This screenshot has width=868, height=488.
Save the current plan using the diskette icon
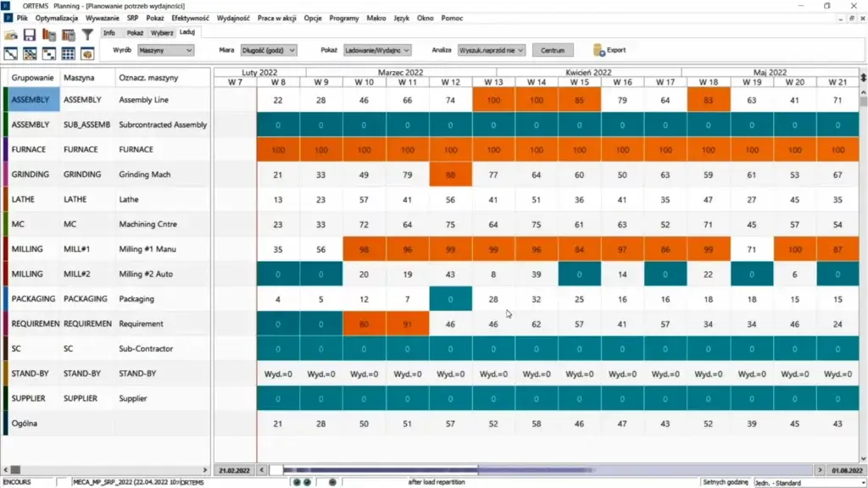coord(30,34)
